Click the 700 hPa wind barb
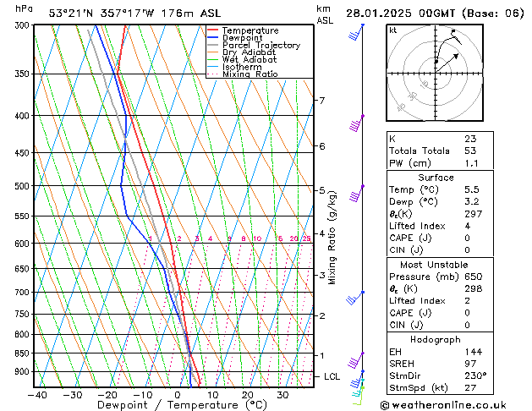Image resolution: width=532 pixels, height=411 pixels. coord(355,298)
